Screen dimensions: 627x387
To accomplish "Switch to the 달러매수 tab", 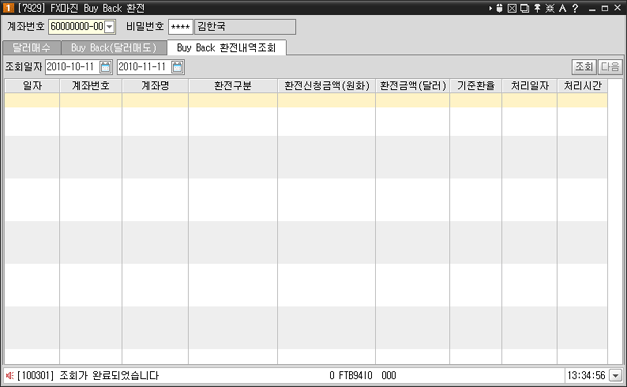I will click(32, 48).
